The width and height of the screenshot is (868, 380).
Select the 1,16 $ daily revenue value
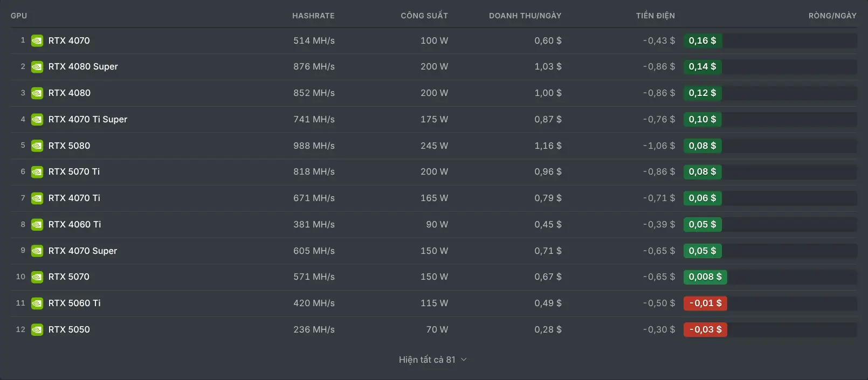[548, 146]
